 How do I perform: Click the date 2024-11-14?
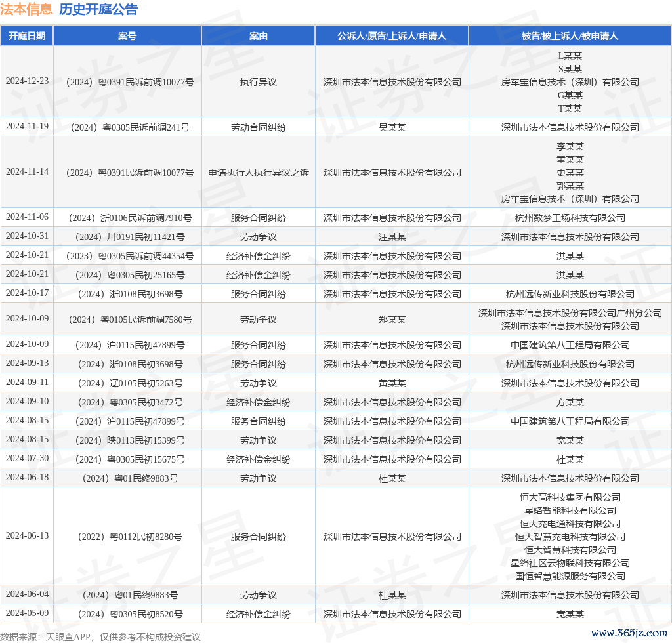(x=27, y=172)
